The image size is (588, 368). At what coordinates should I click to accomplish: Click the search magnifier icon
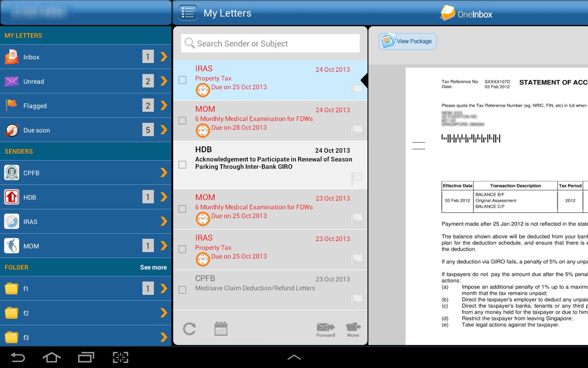click(190, 43)
